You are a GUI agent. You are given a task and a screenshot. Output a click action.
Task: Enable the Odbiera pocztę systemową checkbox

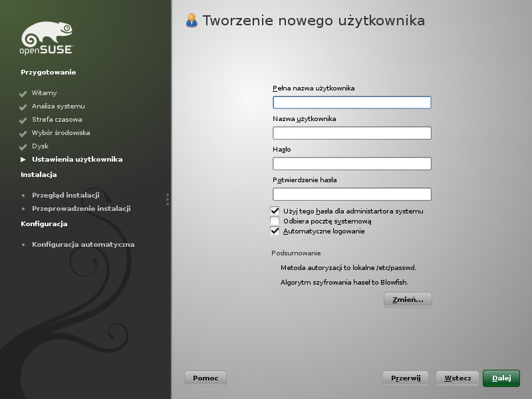[275, 221]
